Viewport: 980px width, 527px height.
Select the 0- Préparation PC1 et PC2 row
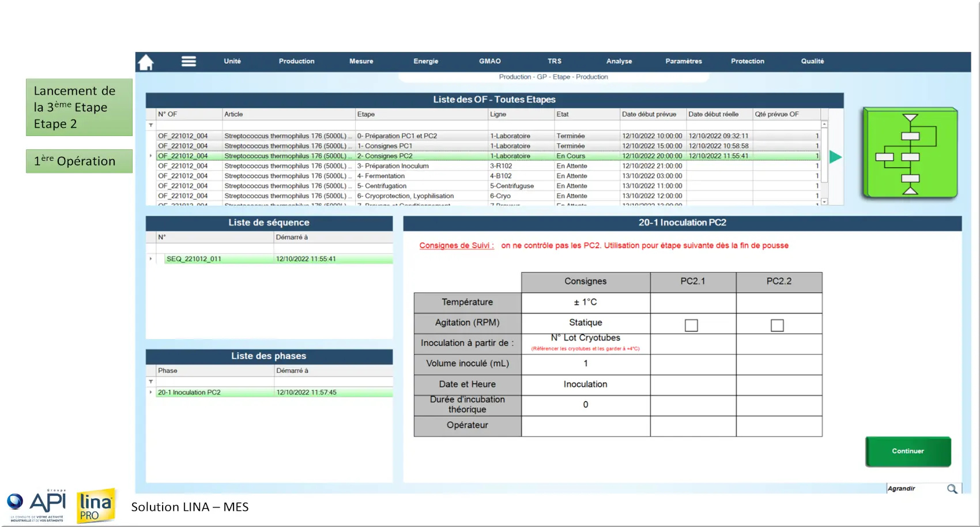(x=488, y=136)
